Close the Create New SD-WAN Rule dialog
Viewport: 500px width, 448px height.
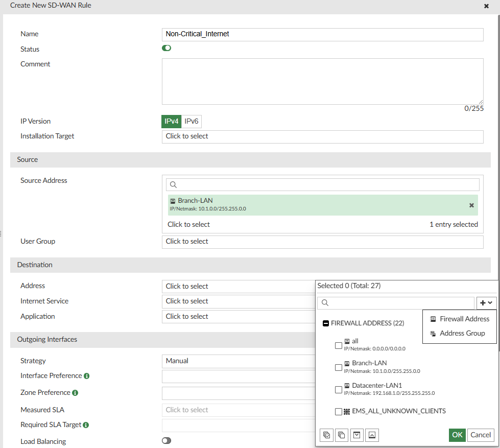pyautogui.click(x=486, y=6)
